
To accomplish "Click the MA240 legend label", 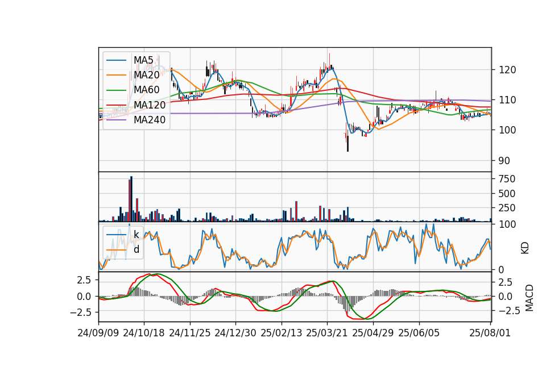I will pyautogui.click(x=150, y=120).
